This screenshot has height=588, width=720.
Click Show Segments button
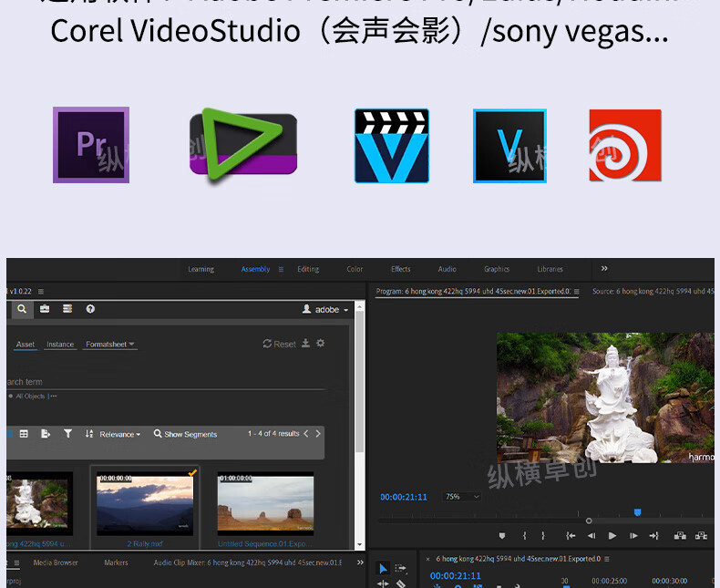point(186,434)
